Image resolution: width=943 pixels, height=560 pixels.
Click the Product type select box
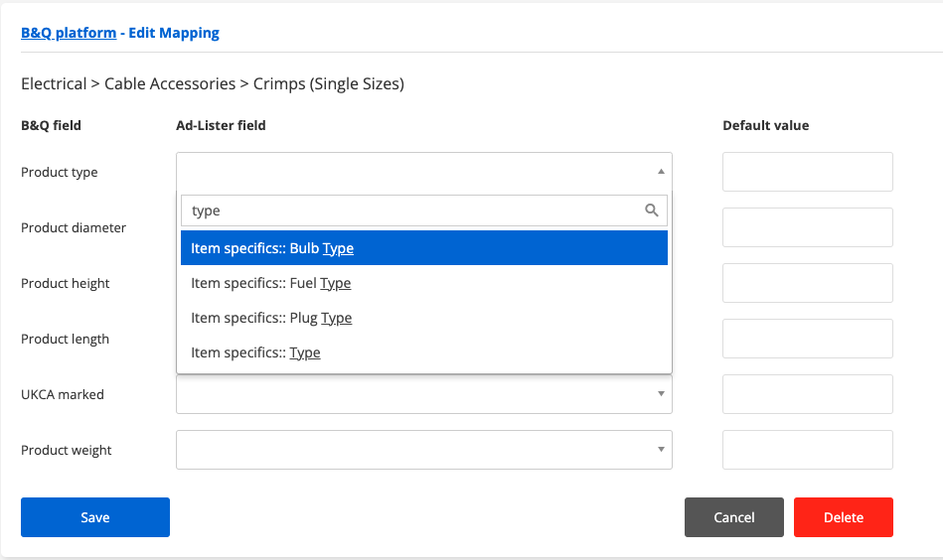[424, 172]
